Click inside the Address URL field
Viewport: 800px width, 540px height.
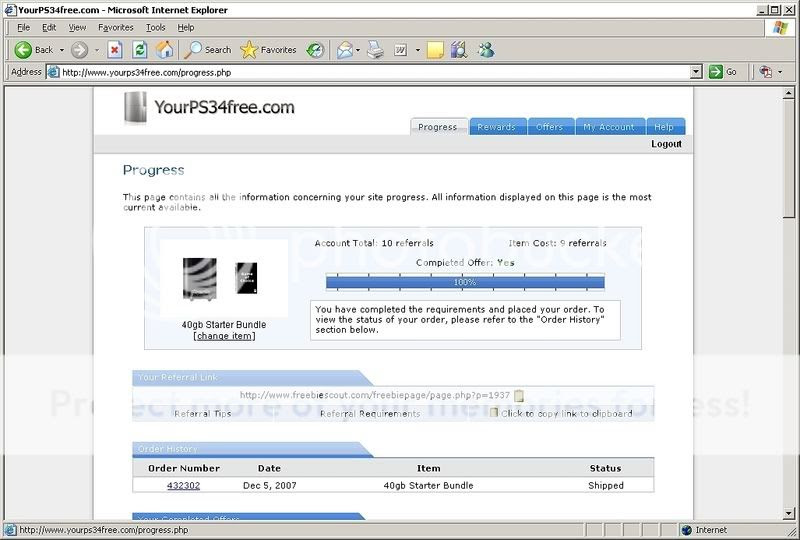point(375,72)
